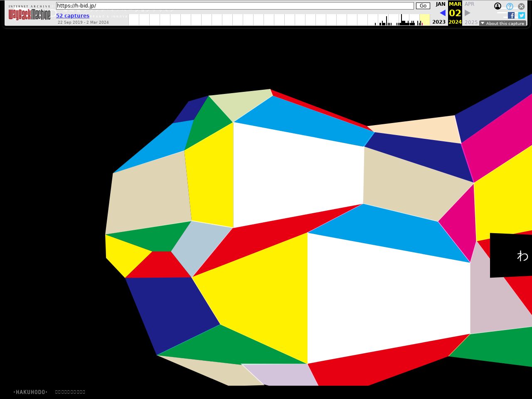This screenshot has width=532, height=399.
Task: Click the 22 Sep 2019 - 2 Mar 2024 date range
Action: click(x=83, y=22)
